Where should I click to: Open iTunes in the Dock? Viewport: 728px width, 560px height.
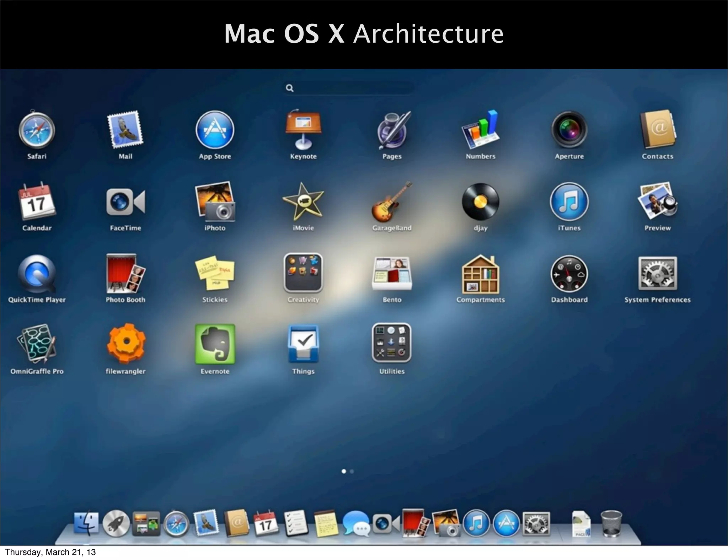(x=476, y=523)
